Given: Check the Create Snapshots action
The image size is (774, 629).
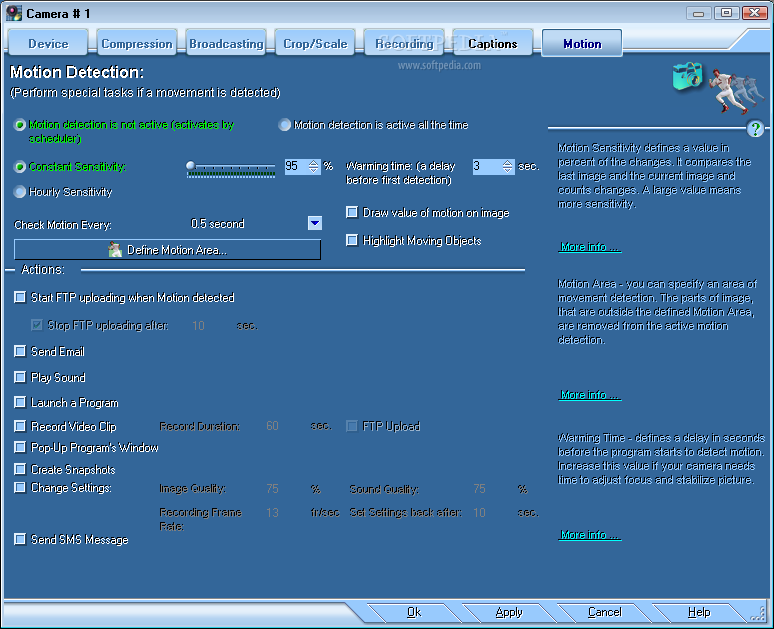Looking at the screenshot, I should [x=20, y=469].
